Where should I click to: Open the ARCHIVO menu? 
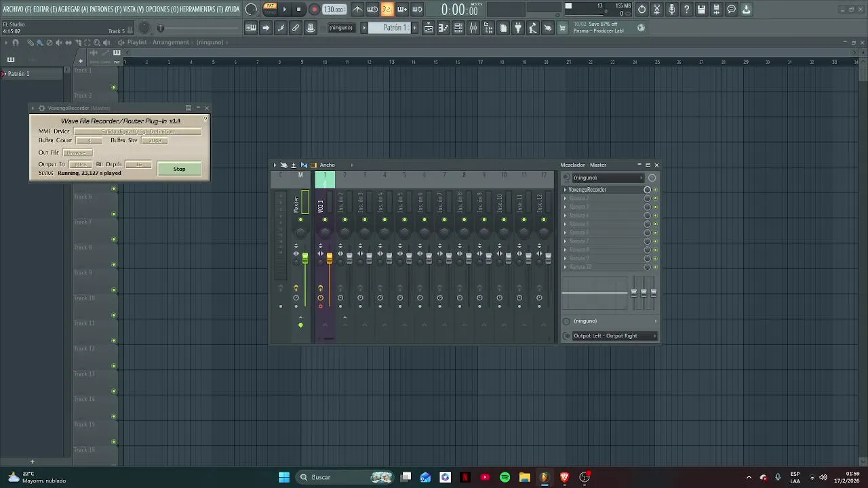click(16, 9)
